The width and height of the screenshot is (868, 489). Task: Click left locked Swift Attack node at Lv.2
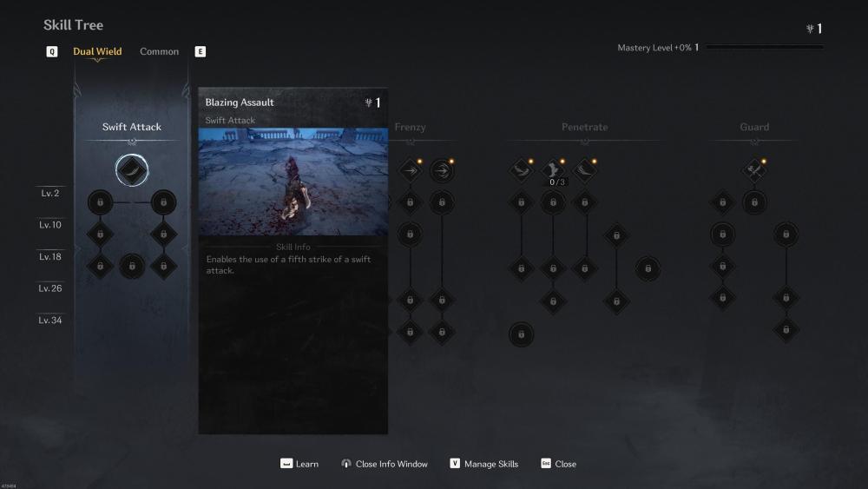(x=100, y=202)
